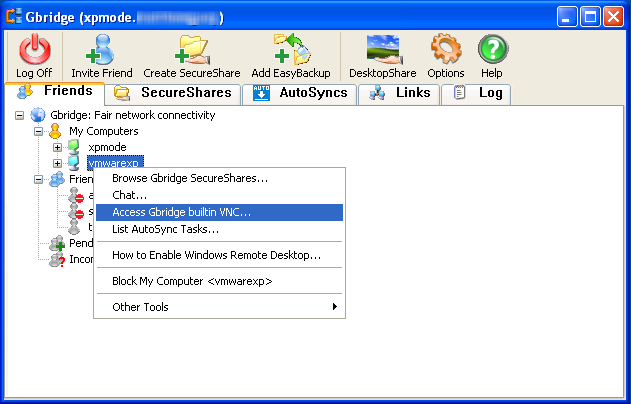Collapse the My Computers node
The height and width of the screenshot is (404, 631).
pyautogui.click(x=38, y=132)
